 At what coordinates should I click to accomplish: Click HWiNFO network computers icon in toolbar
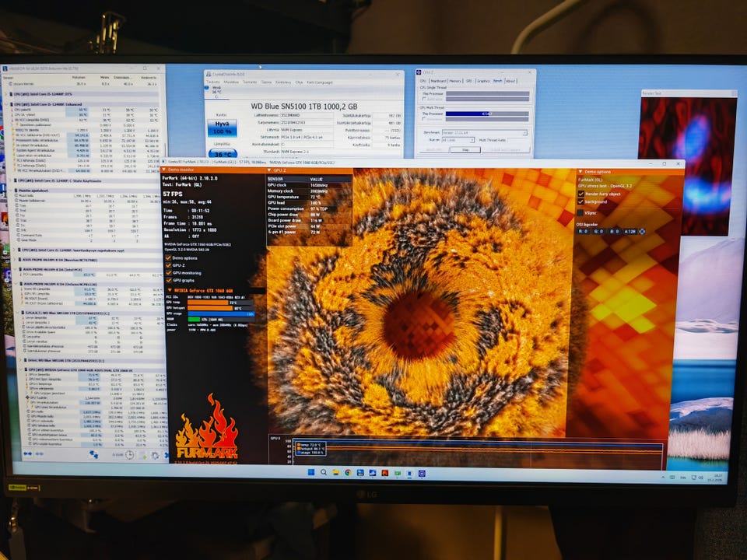pyautogui.click(x=94, y=455)
